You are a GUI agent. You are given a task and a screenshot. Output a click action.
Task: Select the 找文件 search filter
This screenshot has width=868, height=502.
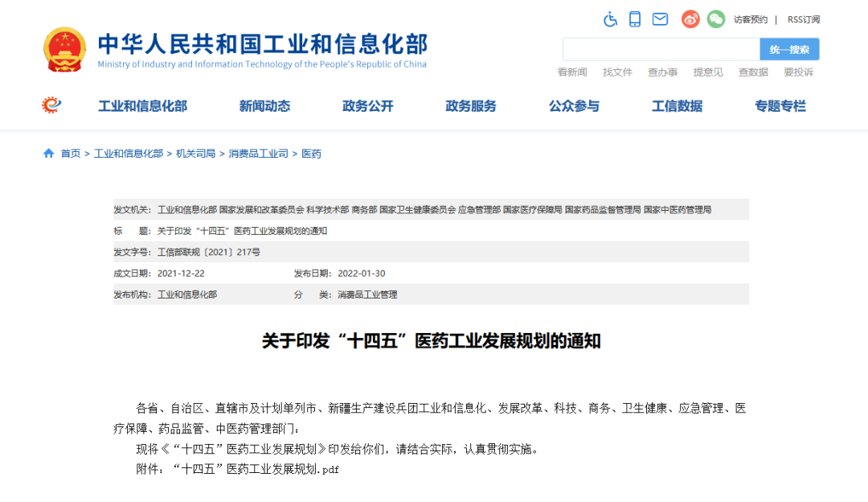point(617,72)
